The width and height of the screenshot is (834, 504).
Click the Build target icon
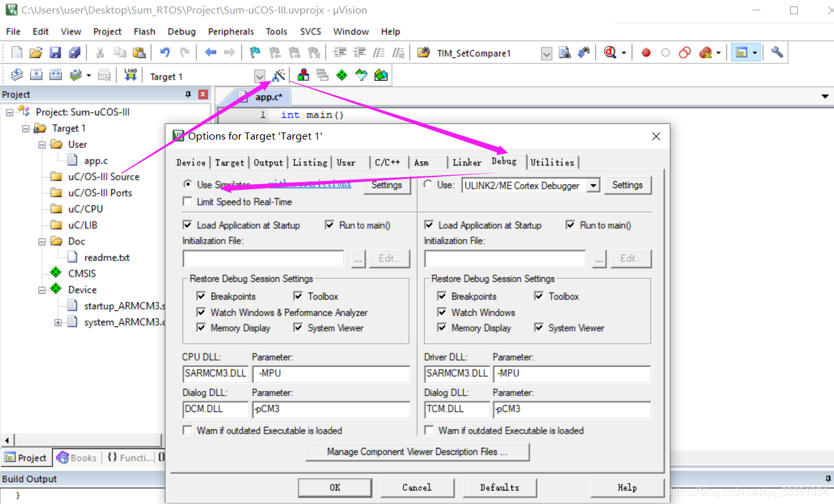coord(36,76)
